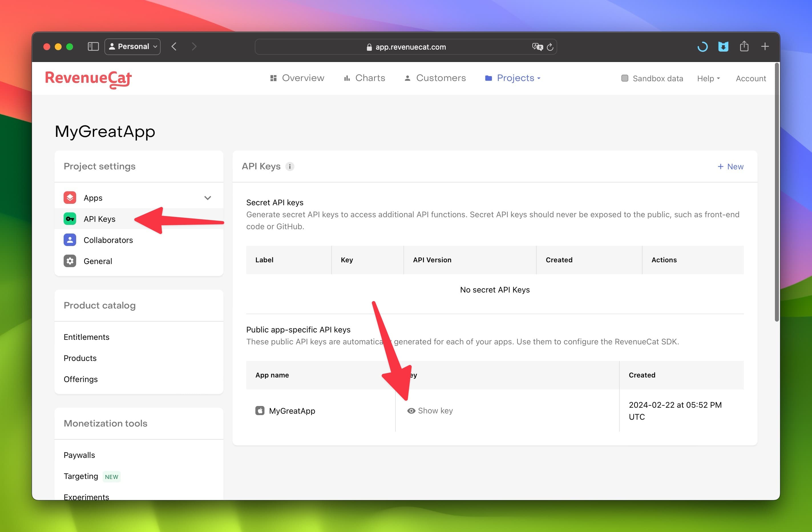This screenshot has width=812, height=532.
Task: Switch to the Charts tab
Action: click(x=365, y=78)
